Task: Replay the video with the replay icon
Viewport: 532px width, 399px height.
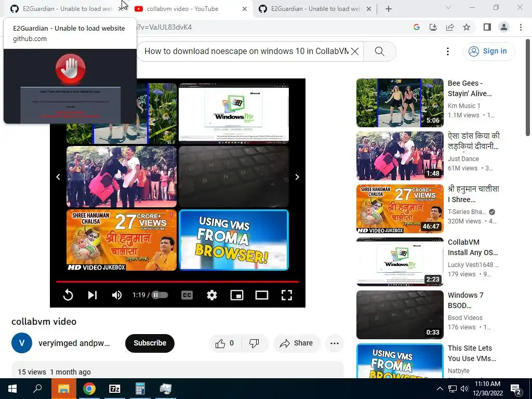Action: 68,295
